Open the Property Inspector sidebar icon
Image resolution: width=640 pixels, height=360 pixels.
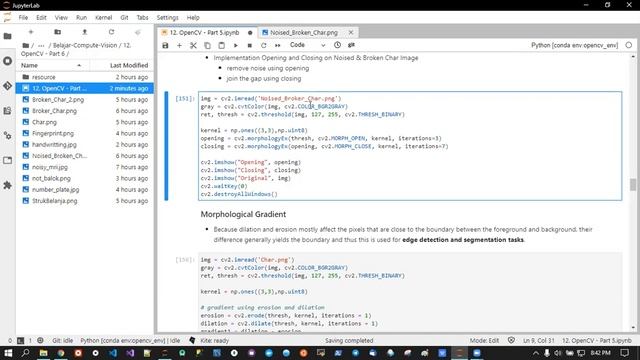[x=7, y=136]
